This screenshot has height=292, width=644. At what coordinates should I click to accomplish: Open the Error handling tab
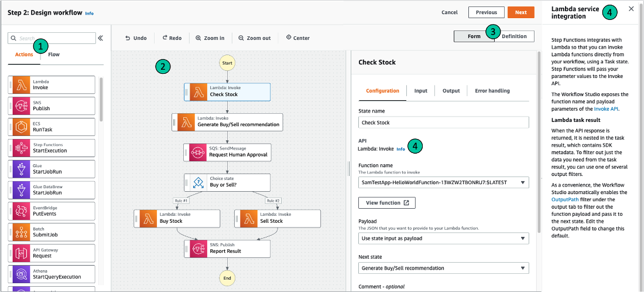492,91
